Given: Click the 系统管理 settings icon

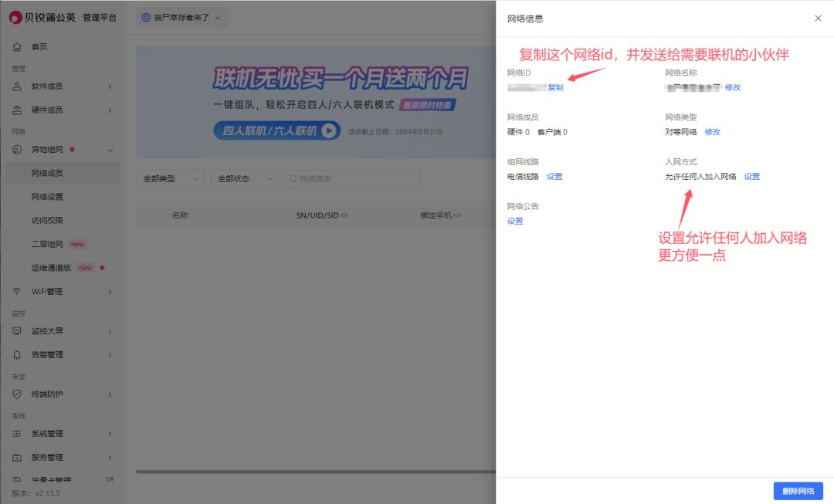Looking at the screenshot, I should [x=17, y=434].
